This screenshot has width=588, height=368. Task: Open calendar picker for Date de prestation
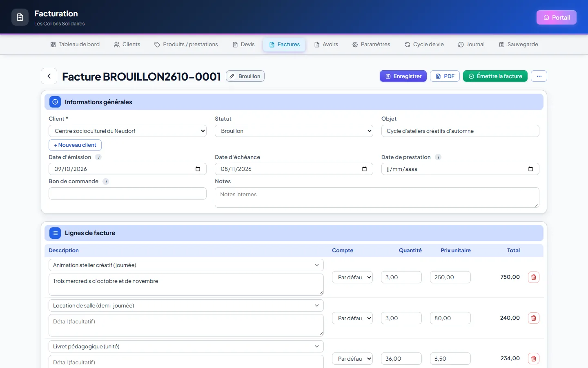click(530, 169)
